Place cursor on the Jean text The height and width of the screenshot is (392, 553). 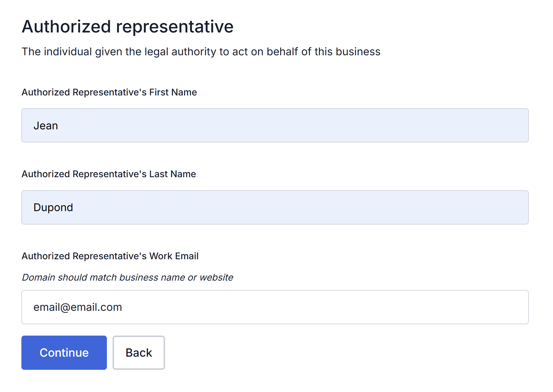(46, 126)
